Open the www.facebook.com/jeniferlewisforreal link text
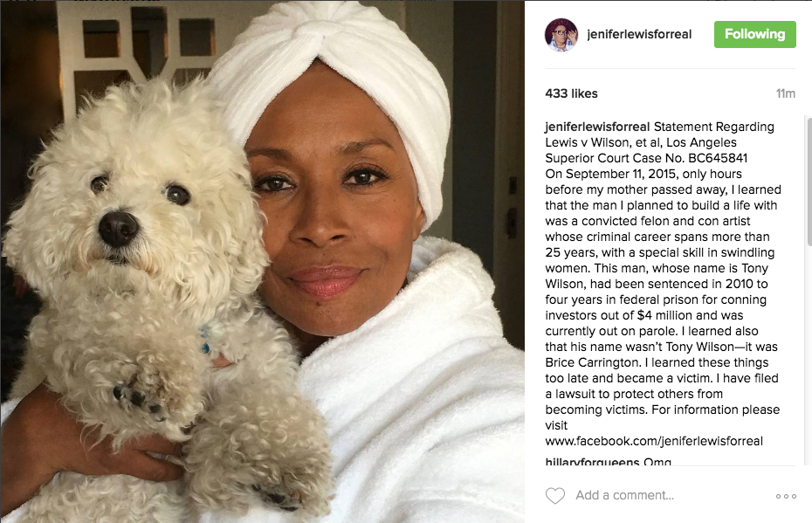 654,441
